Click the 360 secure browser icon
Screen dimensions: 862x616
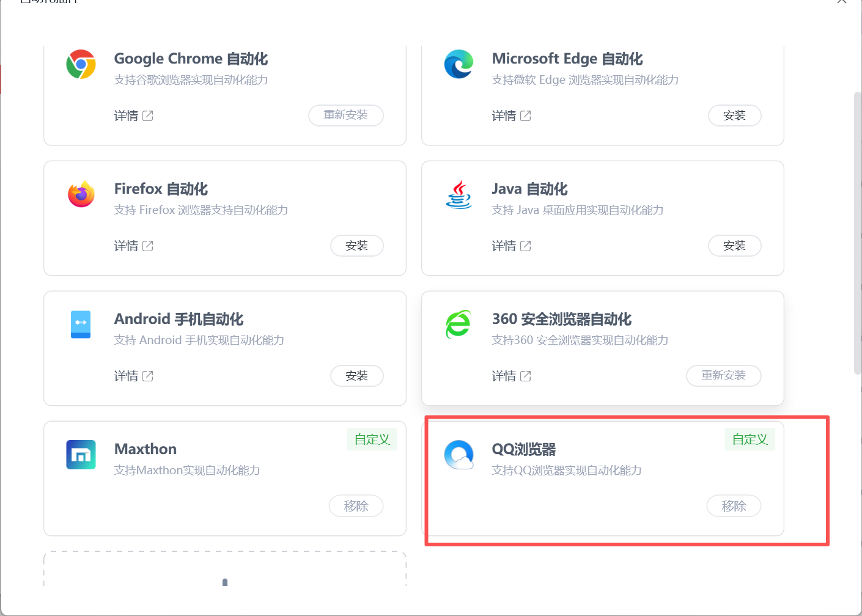[x=459, y=324]
